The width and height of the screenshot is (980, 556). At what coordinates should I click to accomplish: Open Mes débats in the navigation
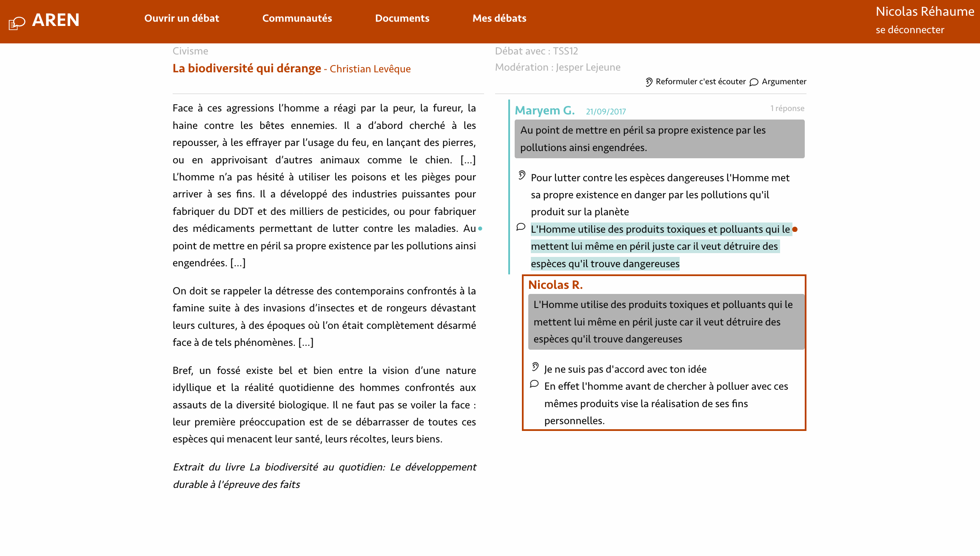coord(499,18)
